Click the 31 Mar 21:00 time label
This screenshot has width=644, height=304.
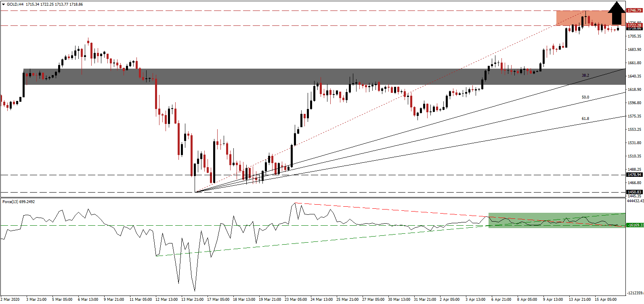pos(425,300)
